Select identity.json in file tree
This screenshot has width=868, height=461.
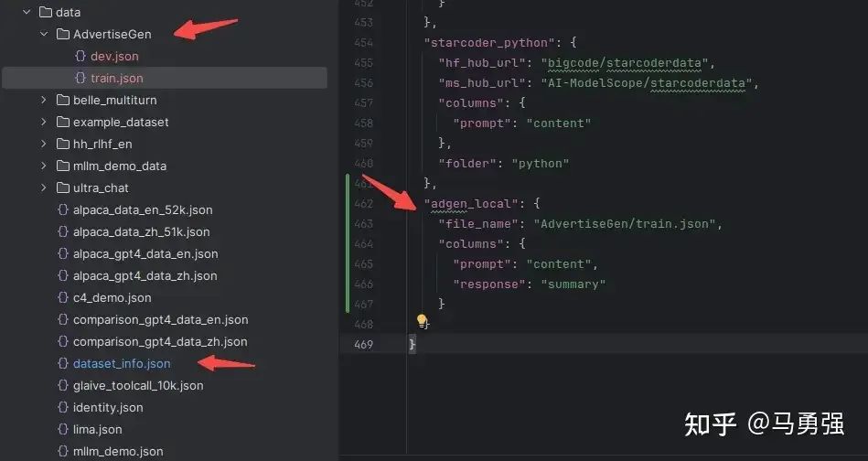tap(108, 407)
